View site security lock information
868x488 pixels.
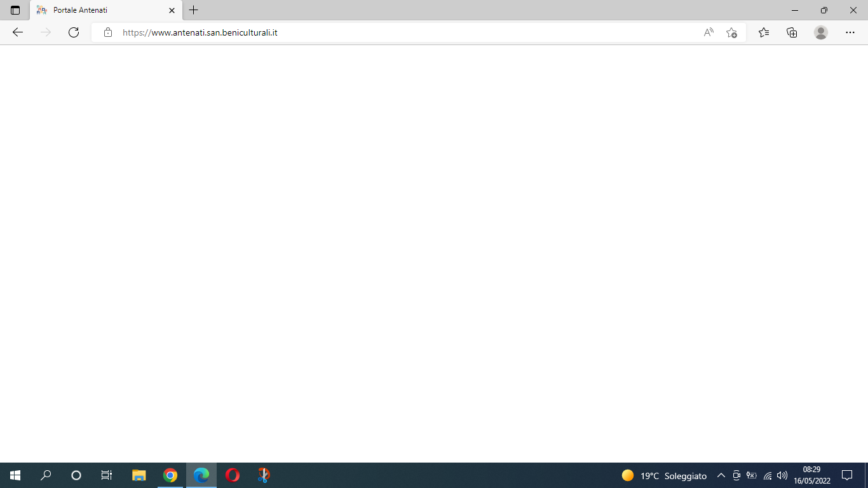[108, 32]
